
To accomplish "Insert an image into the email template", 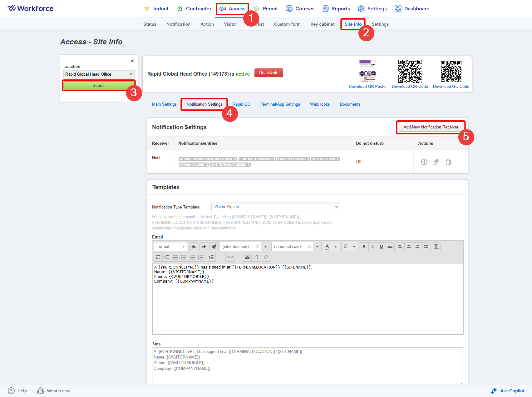I will (247, 257).
